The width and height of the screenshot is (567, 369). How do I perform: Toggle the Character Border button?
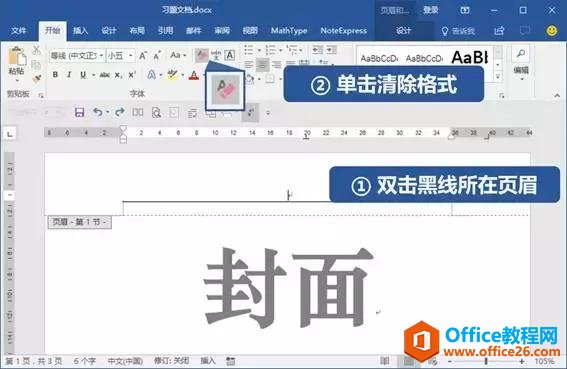pos(230,55)
